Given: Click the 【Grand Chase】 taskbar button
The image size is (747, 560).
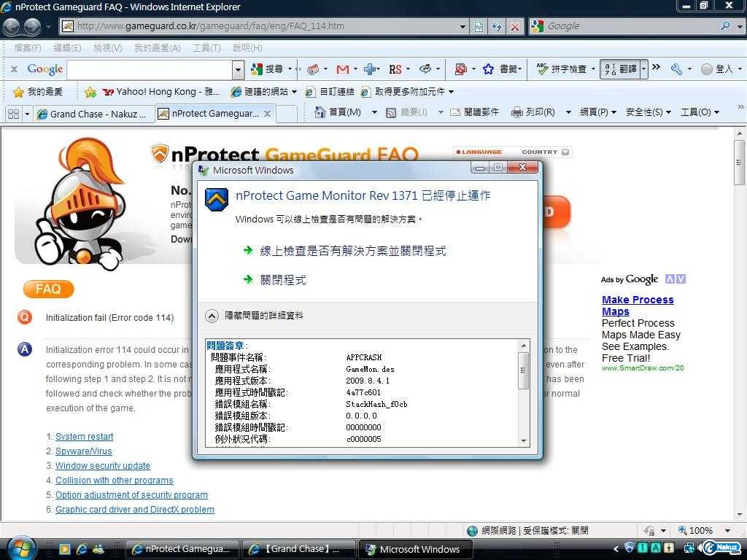Looking at the screenshot, I should [298, 550].
